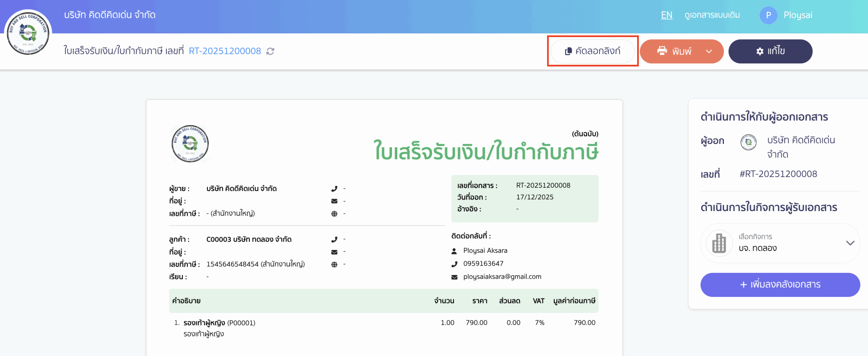Open the เลือกกิจการ business dropdown
Viewport: 868px width, 356px height.
(850, 243)
